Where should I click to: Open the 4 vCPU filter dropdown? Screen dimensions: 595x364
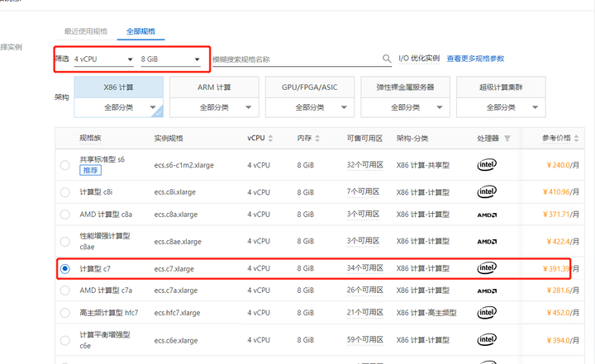point(103,59)
